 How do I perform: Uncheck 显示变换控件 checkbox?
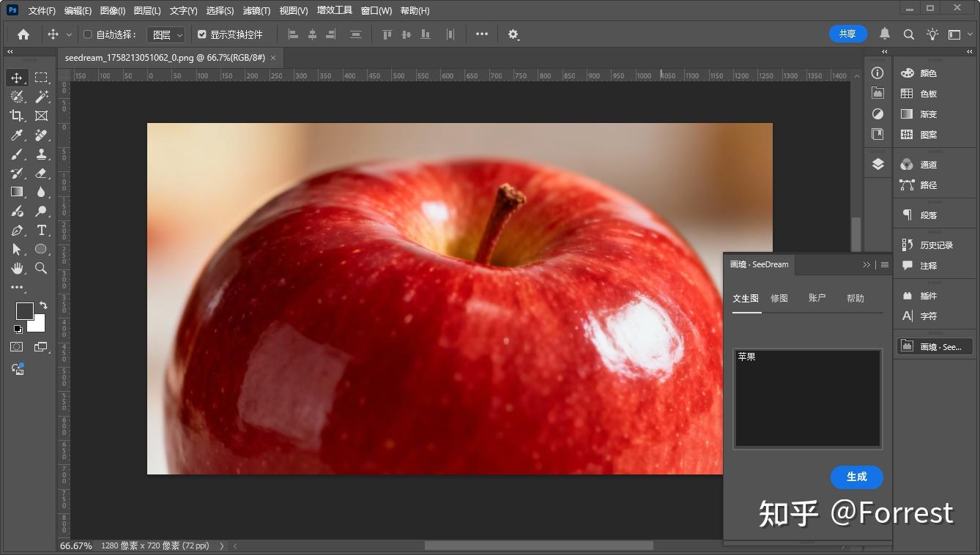point(202,34)
